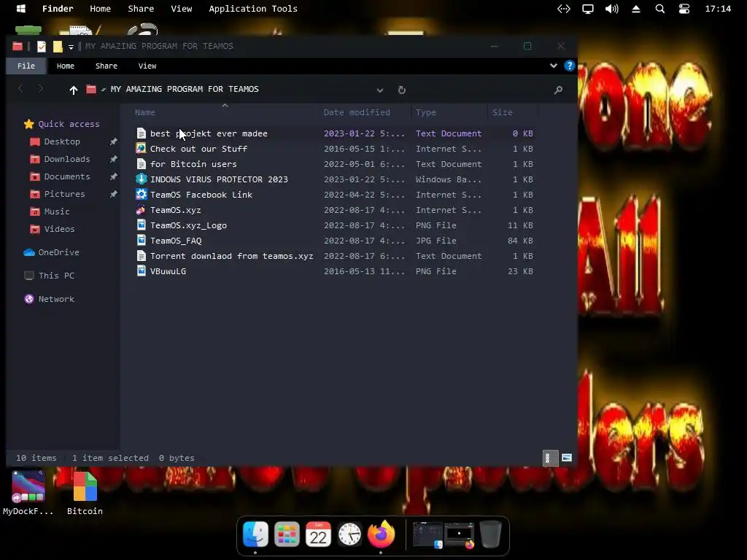Open Application Tools menu in top bar
This screenshot has height=560, width=747.
point(253,9)
